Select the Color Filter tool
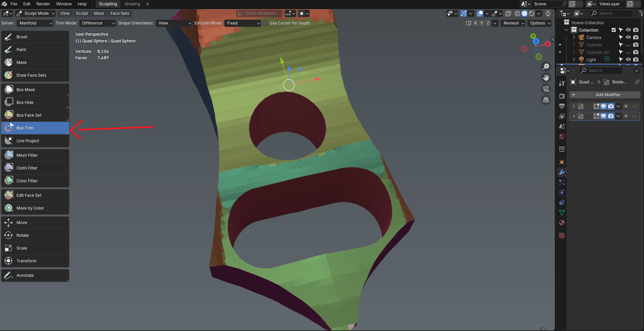Screen dimensions: 644x331 pyautogui.click(x=35, y=181)
